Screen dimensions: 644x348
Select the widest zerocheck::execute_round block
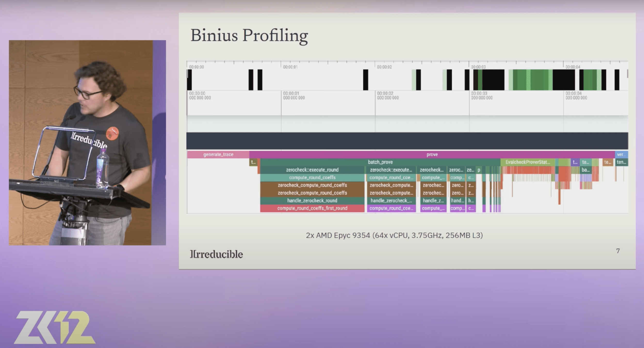[312, 170]
